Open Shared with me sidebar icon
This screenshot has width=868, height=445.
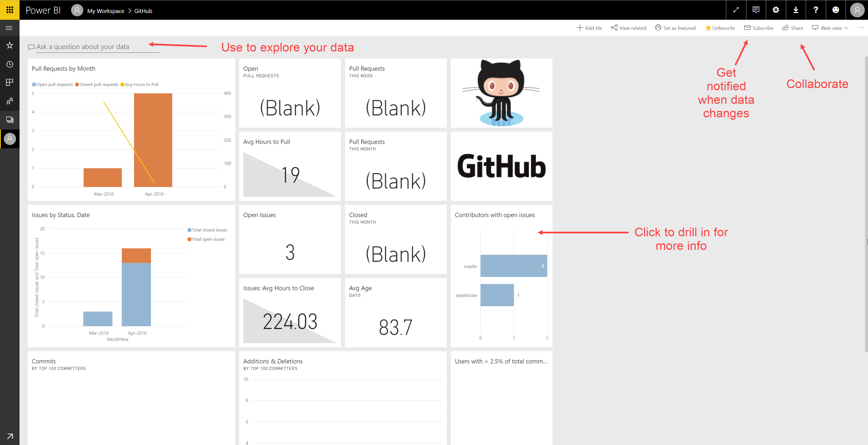pos(9,101)
